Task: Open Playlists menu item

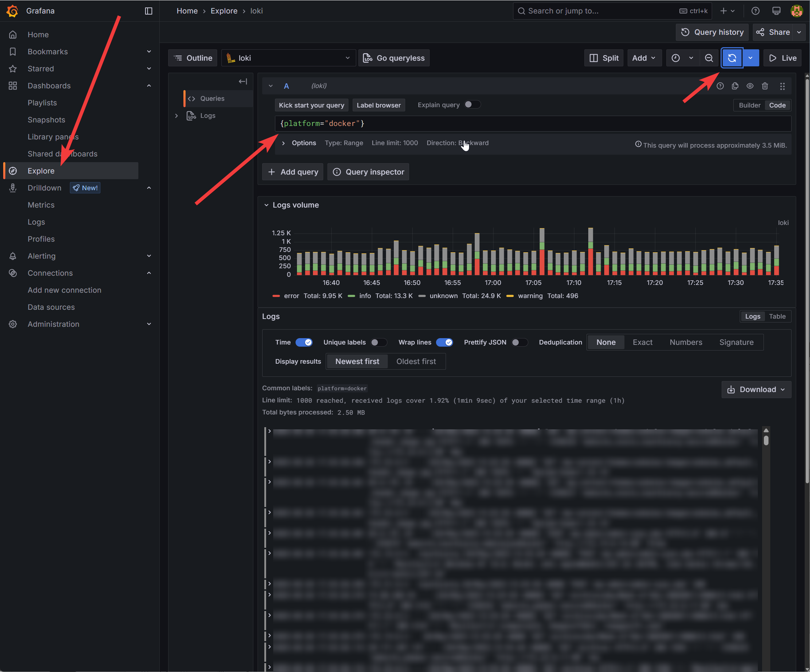Action: [x=42, y=103]
